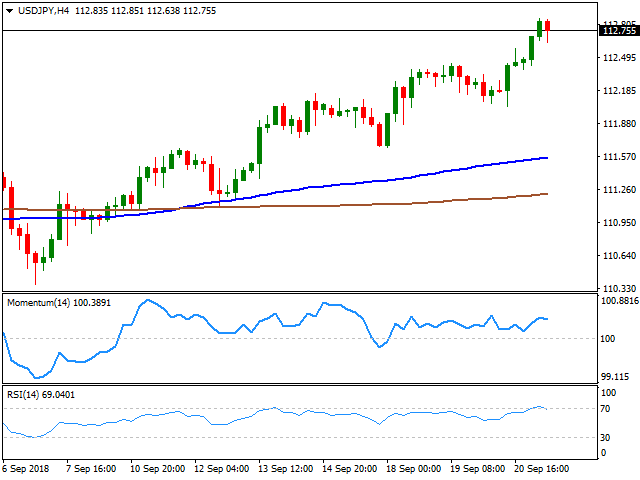This screenshot has height=480, width=640.
Task: Click the 110.950 price scale label
Action: pyautogui.click(x=619, y=223)
